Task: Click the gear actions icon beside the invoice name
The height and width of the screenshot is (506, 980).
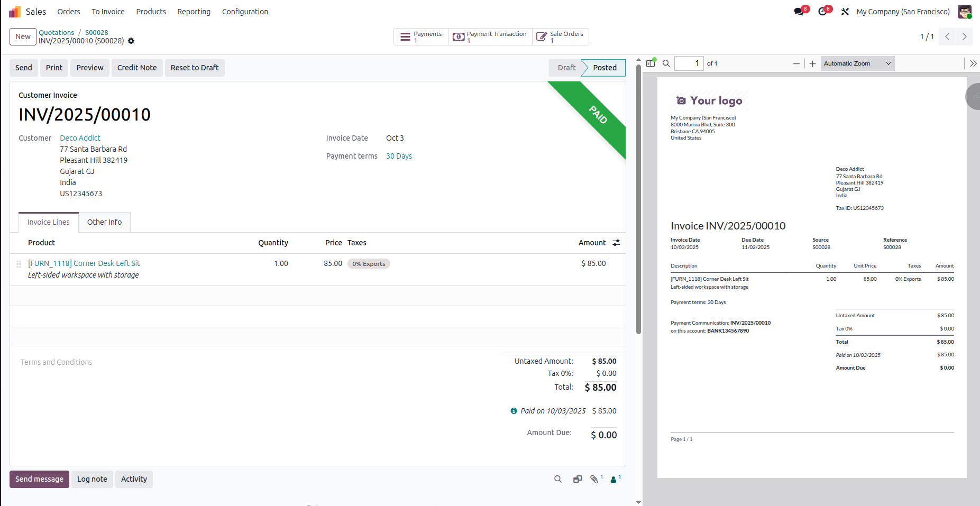Action: 131,41
